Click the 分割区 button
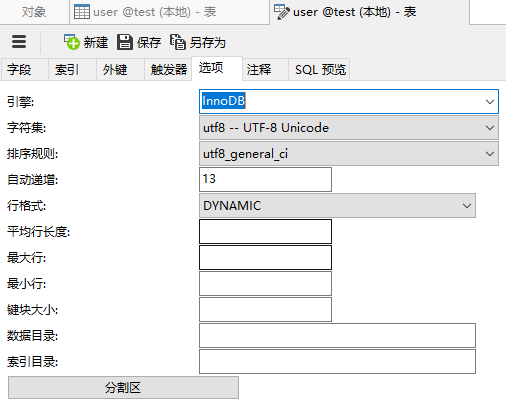 123,388
